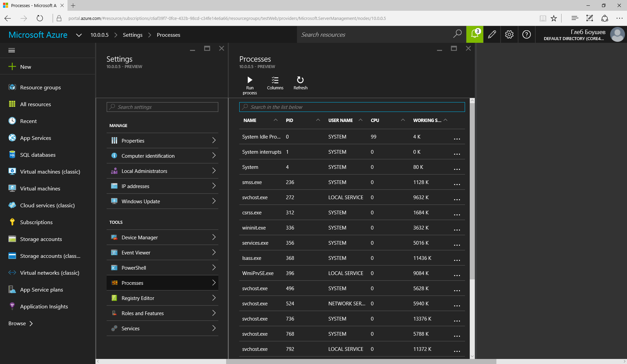Image resolution: width=627 pixels, height=364 pixels.
Task: Open the help question mark icon
Action: (x=526, y=34)
